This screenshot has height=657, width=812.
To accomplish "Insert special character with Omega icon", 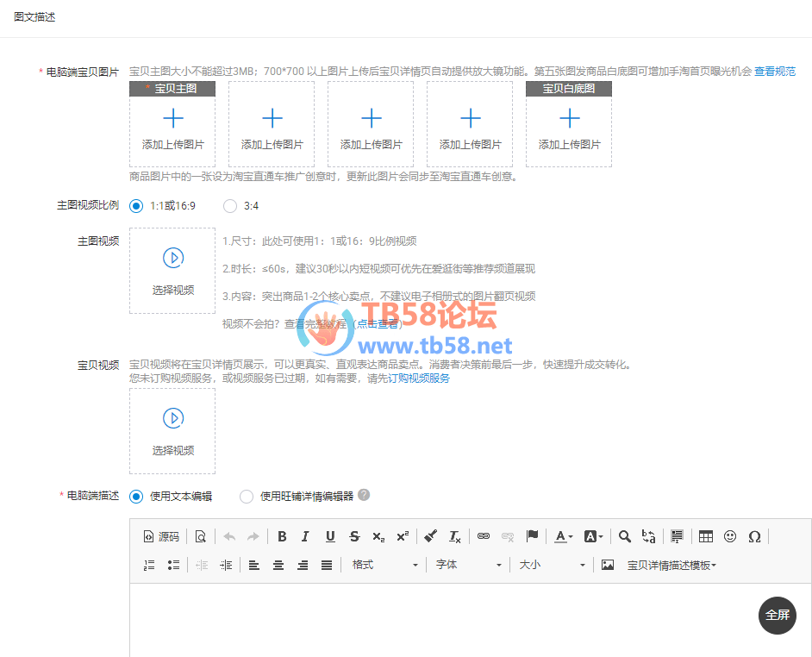I will coord(754,536).
